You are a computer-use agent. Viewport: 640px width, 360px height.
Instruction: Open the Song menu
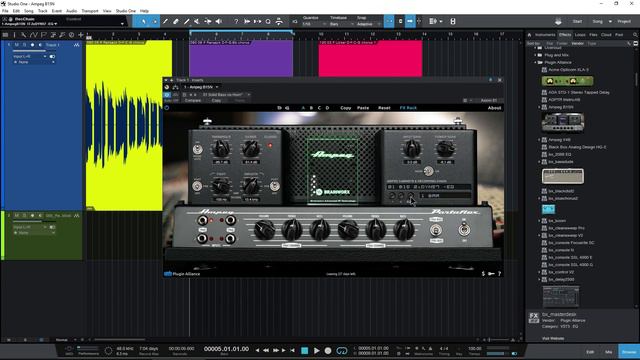(x=29, y=11)
